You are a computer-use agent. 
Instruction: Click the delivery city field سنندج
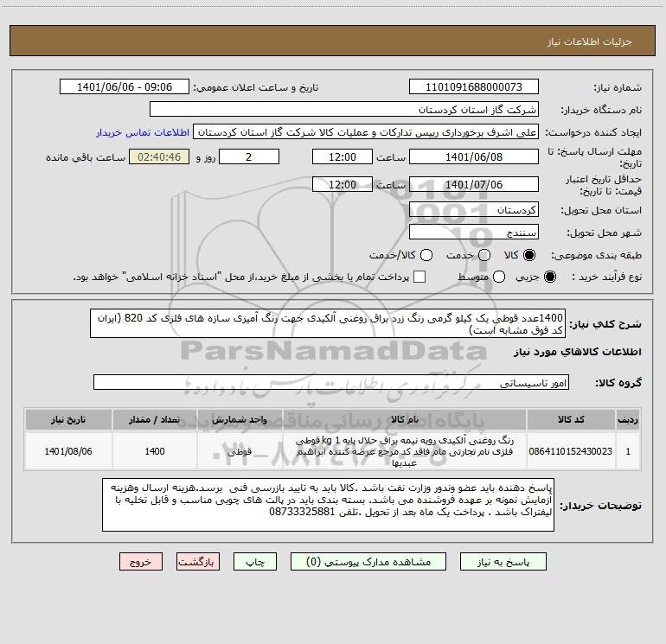point(474,232)
